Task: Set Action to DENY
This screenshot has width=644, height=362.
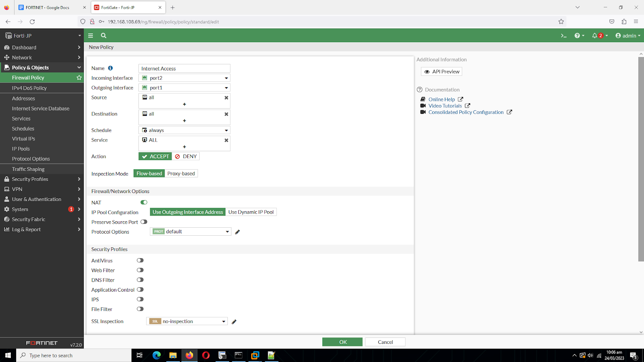Action: [186, 156]
